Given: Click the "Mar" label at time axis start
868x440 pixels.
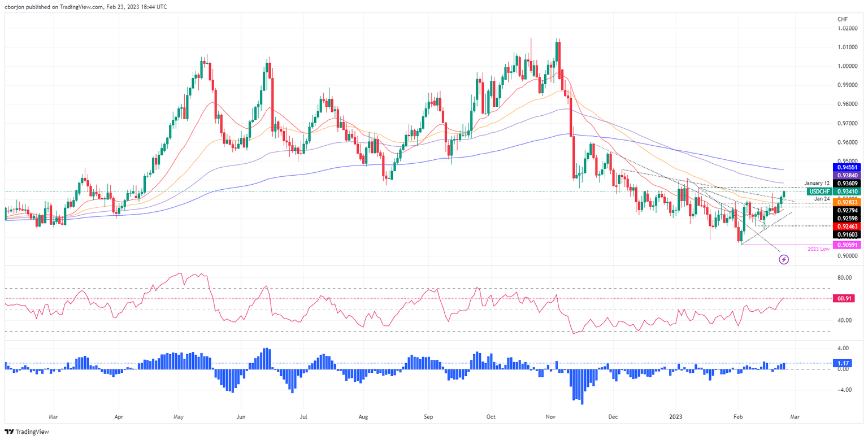Looking at the screenshot, I should (53, 417).
